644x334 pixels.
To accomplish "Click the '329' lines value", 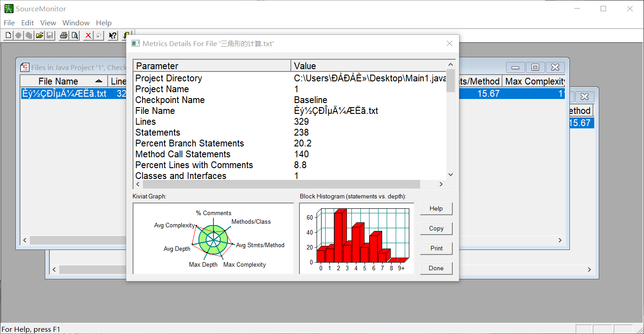I will click(302, 122).
